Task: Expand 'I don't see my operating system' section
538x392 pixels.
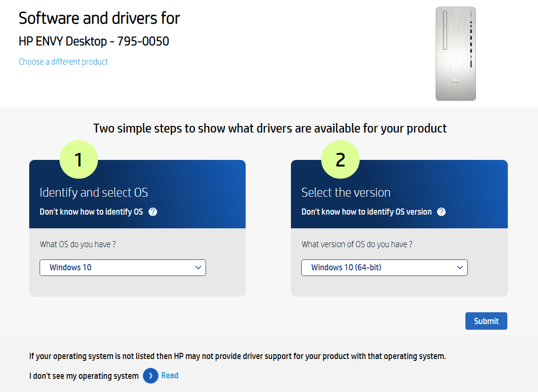Action: [x=84, y=375]
